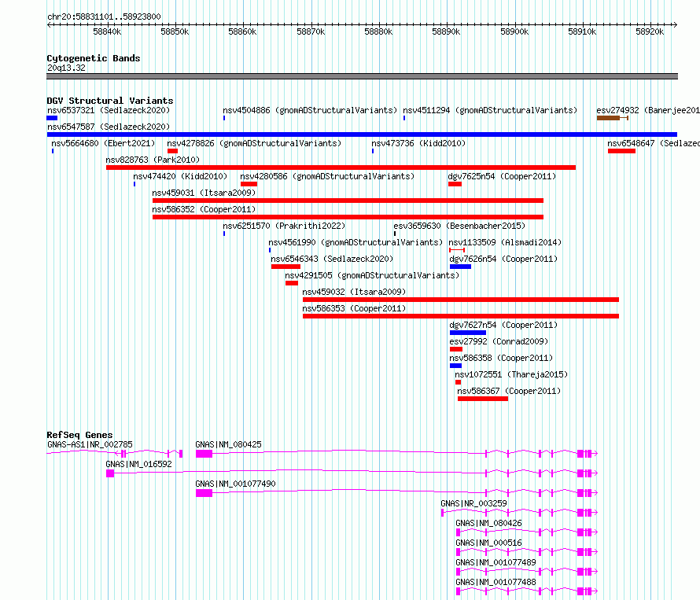The width and height of the screenshot is (700, 600).
Task: Click the nsv6537321 (Sedlazeck2020) variant label
Action: coord(109,110)
